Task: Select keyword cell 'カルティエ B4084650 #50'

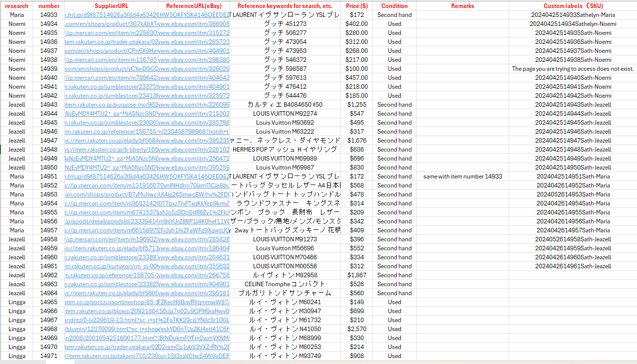Action: coord(285,105)
